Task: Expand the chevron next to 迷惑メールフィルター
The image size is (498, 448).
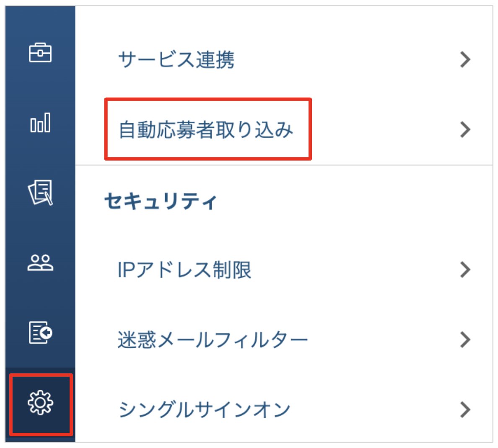Action: coord(465,340)
